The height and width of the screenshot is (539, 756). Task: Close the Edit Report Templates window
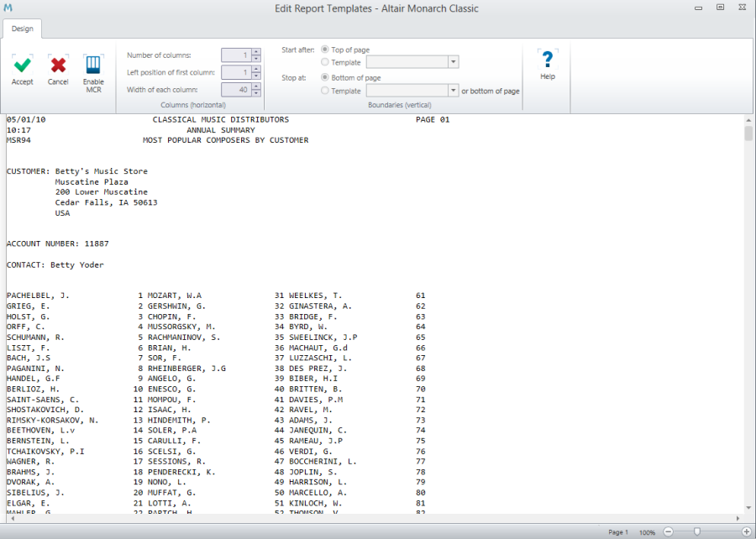743,8
